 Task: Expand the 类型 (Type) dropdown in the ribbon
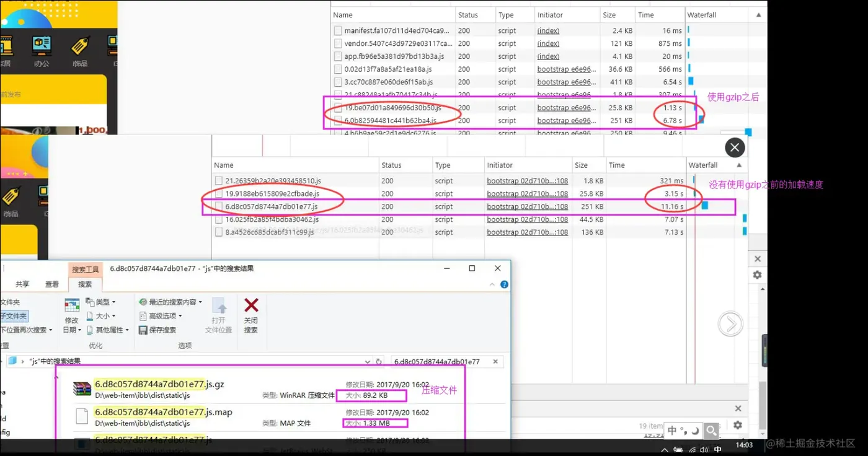pyautogui.click(x=100, y=302)
